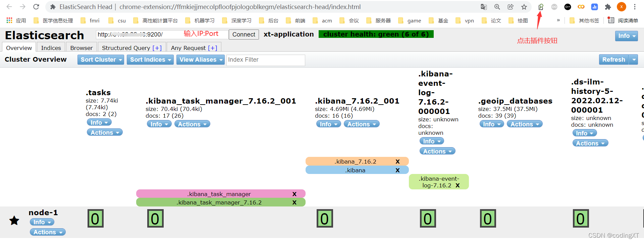
Task: Click the Connect button
Action: point(244,35)
